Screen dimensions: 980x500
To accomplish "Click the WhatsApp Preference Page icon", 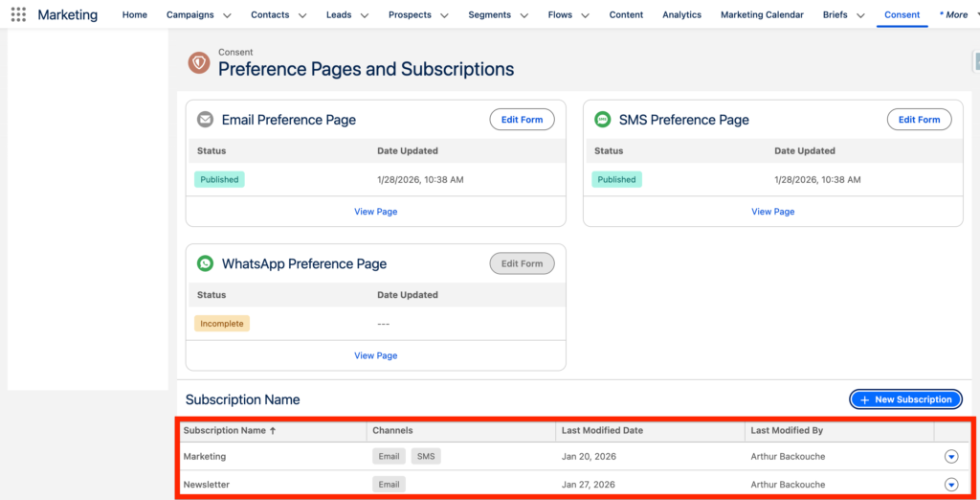I will coord(205,263).
